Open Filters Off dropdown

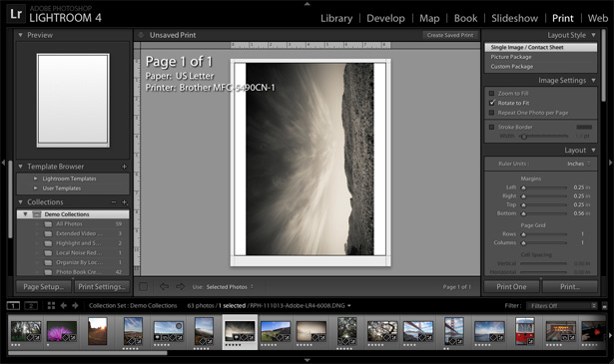coord(561,306)
